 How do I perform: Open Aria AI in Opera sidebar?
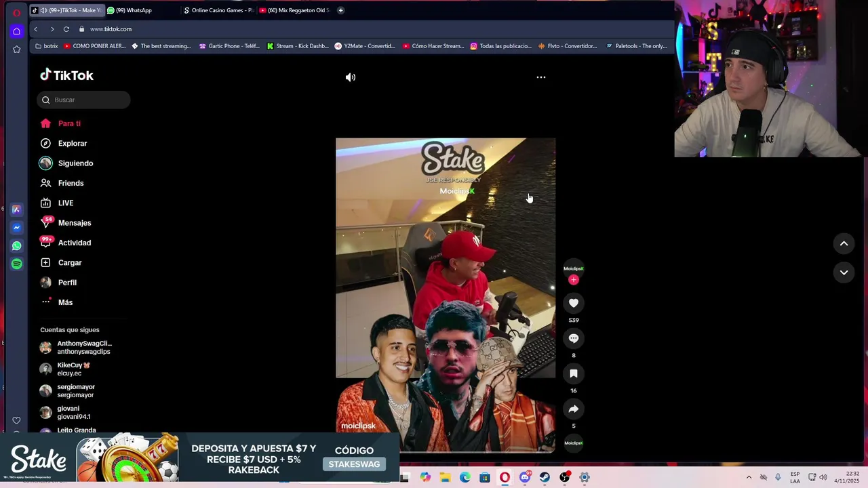[16, 210]
